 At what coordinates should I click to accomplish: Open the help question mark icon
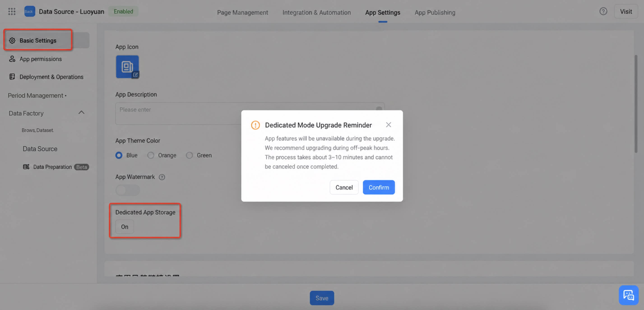click(603, 12)
